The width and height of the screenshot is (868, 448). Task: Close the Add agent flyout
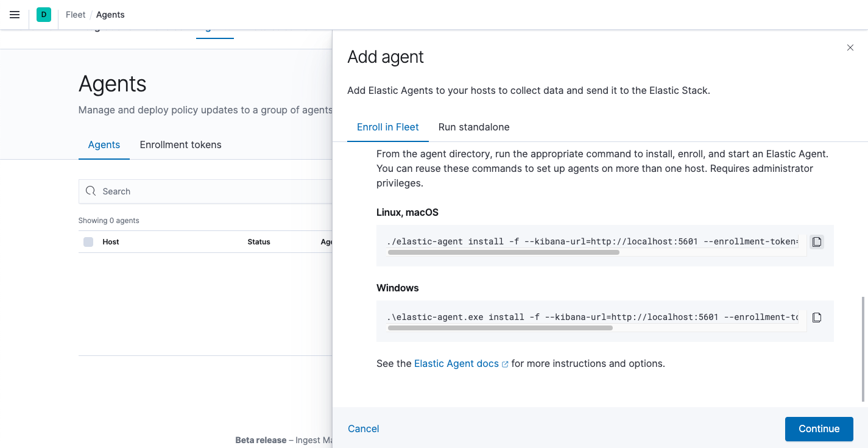tap(850, 48)
